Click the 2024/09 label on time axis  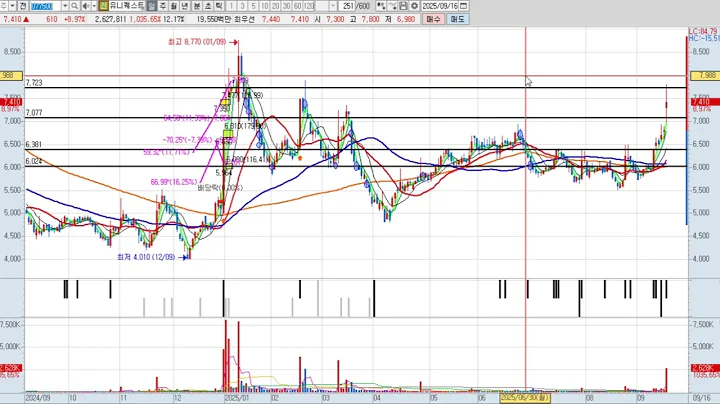click(x=38, y=398)
